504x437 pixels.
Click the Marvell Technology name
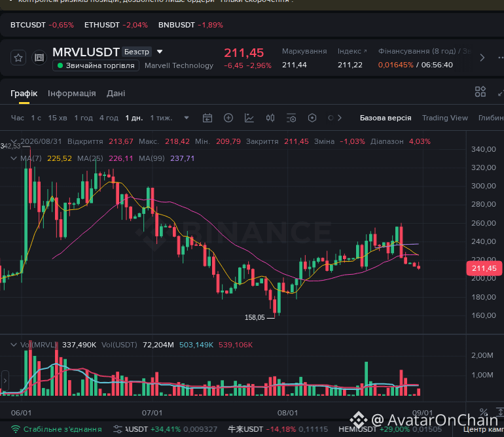tap(179, 65)
